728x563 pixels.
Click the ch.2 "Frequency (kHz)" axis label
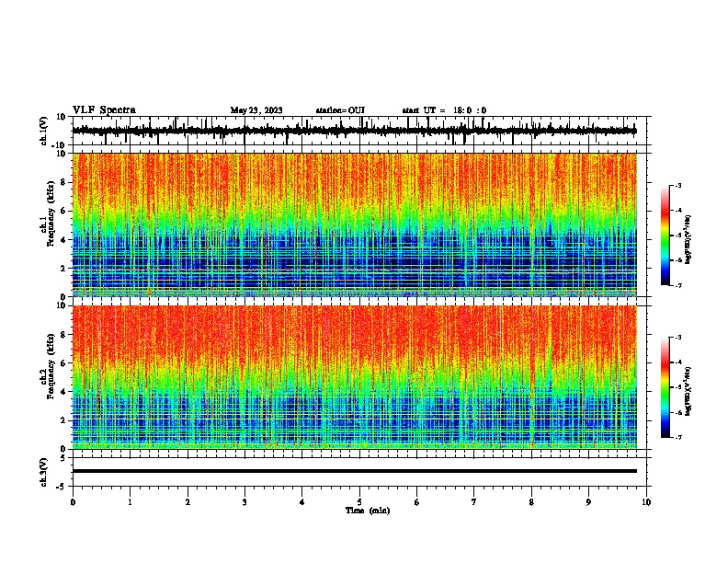coord(51,366)
